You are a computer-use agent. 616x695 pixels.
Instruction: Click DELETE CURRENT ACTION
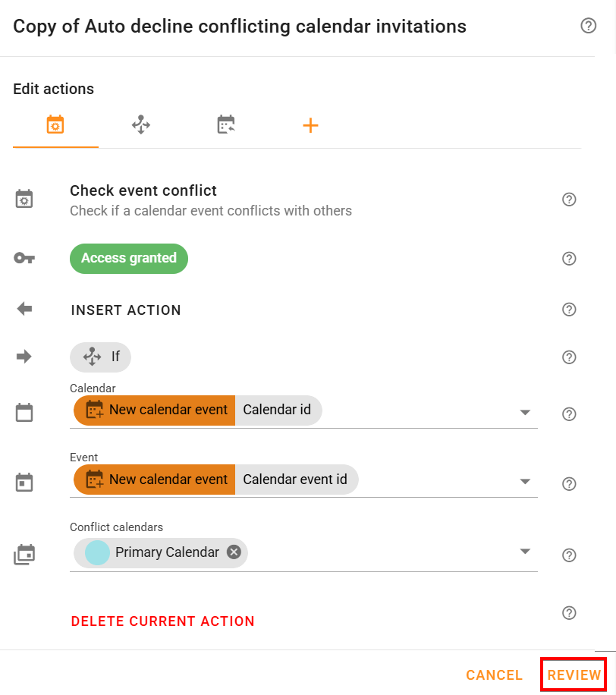click(162, 621)
